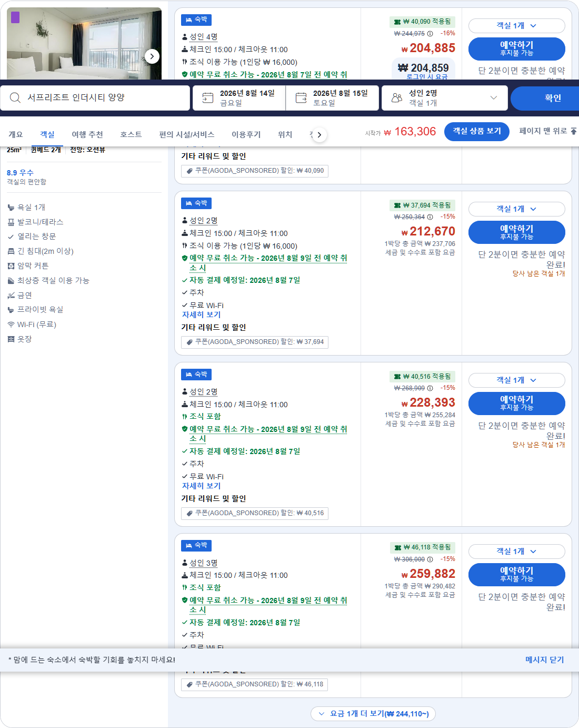Go to next room photo arrow
The height and width of the screenshot is (728, 579).
152,56
